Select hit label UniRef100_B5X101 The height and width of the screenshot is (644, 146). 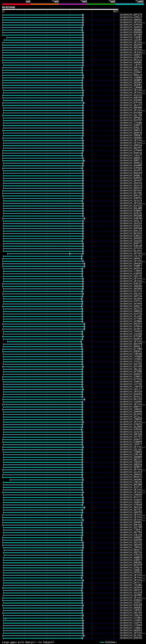(x=131, y=60)
